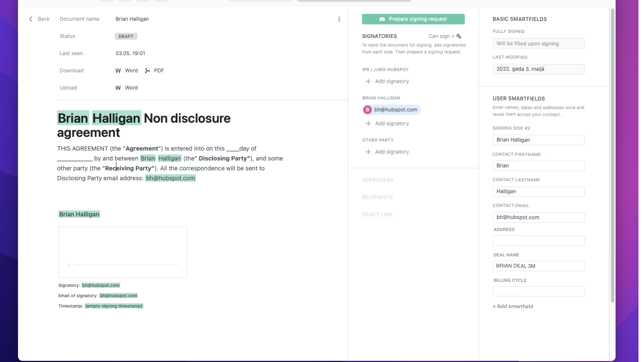Click the Last Modified date field

pyautogui.click(x=538, y=69)
